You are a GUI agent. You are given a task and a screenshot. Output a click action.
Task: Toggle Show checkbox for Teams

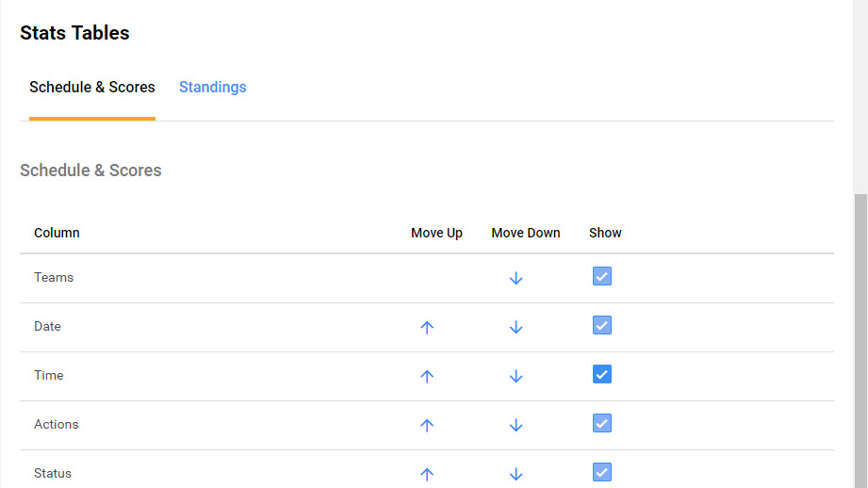[x=602, y=276]
